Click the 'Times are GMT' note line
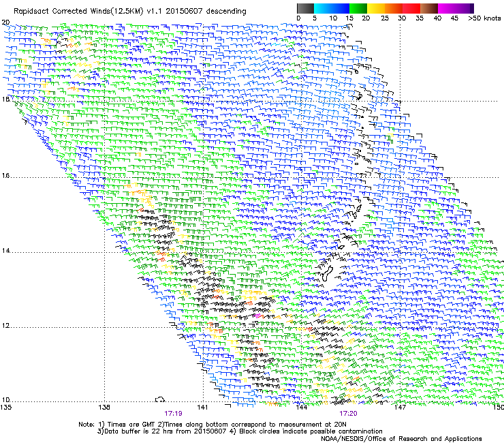Image resolution: width=504 pixels, height=443 pixels. click(x=212, y=425)
